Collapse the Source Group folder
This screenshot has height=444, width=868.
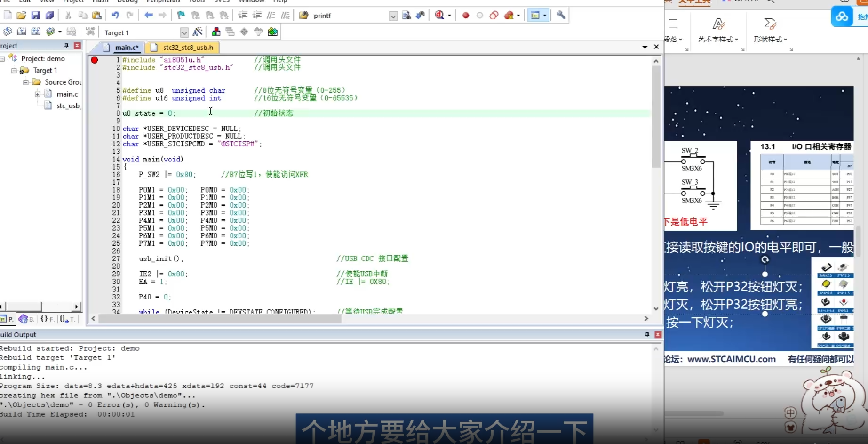pyautogui.click(x=26, y=82)
